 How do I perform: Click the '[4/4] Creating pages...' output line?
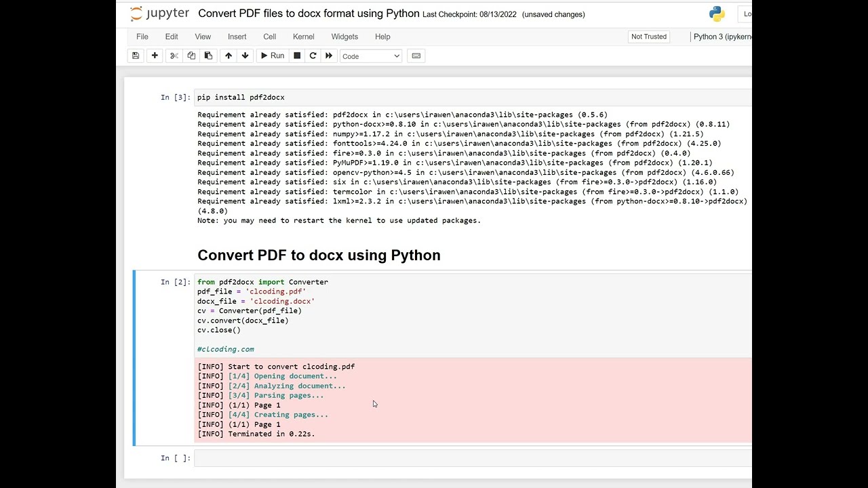262,415
